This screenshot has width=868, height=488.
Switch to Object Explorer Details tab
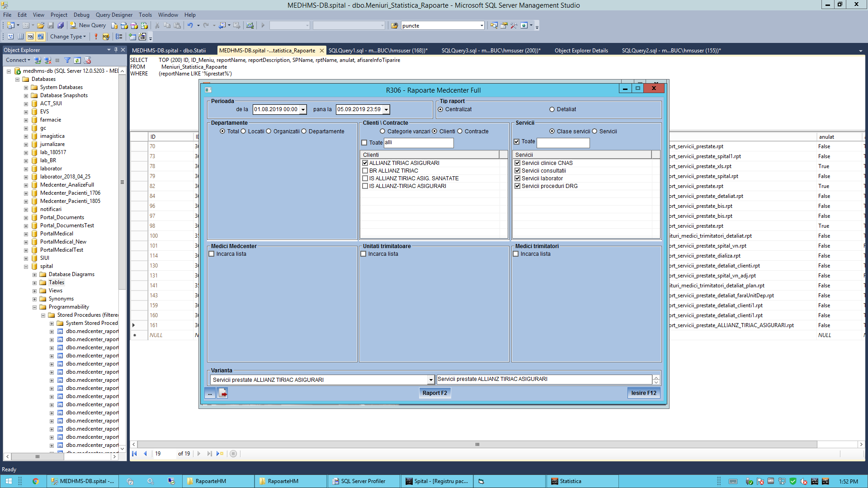tap(581, 51)
